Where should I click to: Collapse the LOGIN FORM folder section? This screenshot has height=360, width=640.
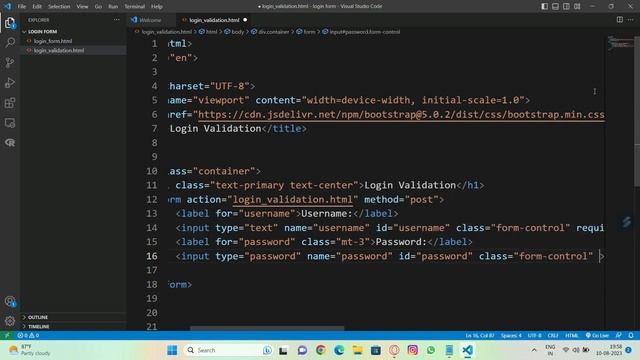(42, 31)
